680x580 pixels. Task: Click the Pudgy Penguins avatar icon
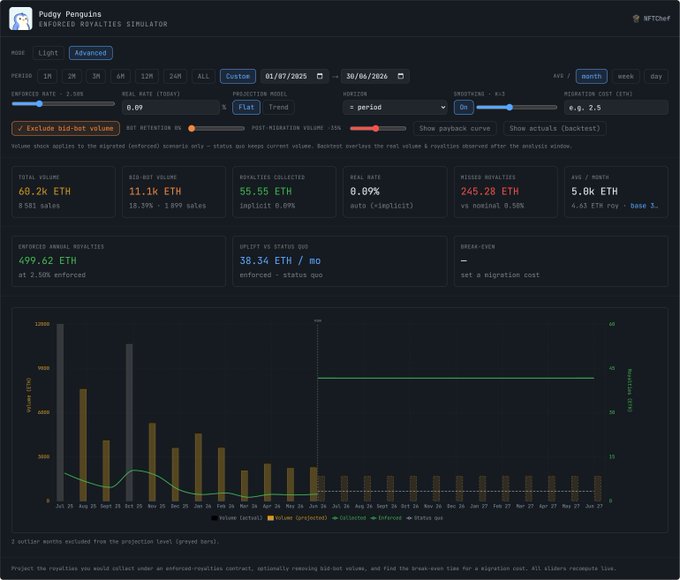pos(20,19)
